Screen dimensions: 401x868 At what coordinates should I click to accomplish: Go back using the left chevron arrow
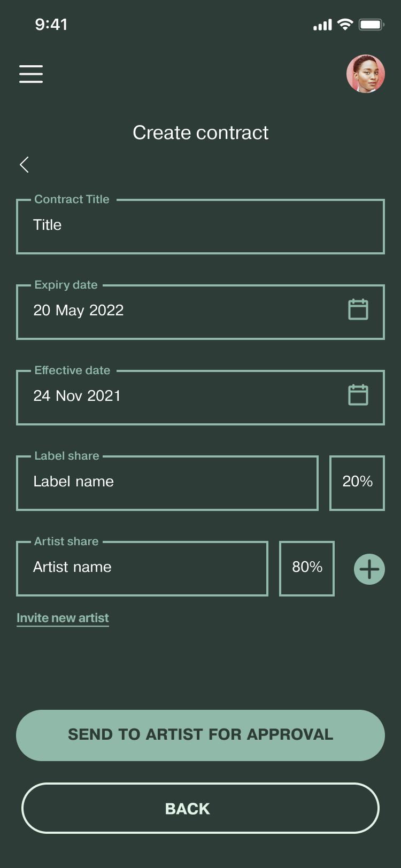coord(24,165)
